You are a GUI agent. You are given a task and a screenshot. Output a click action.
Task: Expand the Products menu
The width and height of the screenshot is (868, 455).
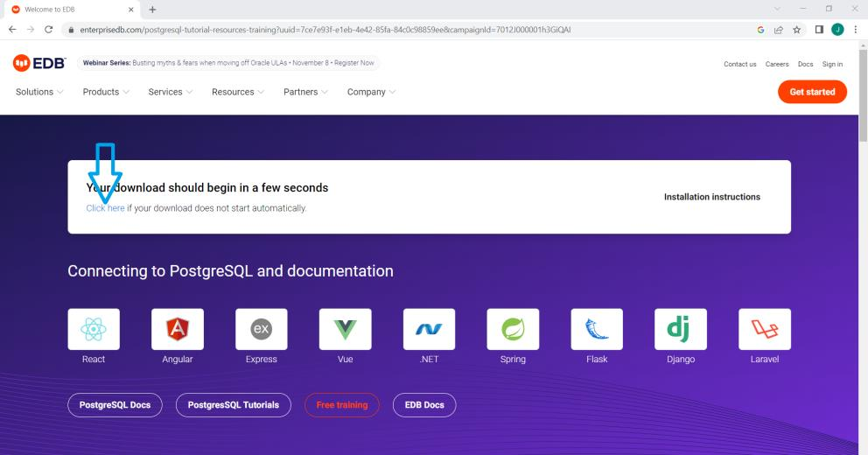click(x=106, y=92)
